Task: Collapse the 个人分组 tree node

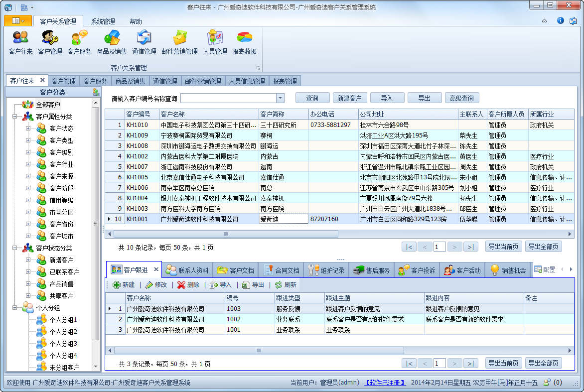Action: point(15,307)
